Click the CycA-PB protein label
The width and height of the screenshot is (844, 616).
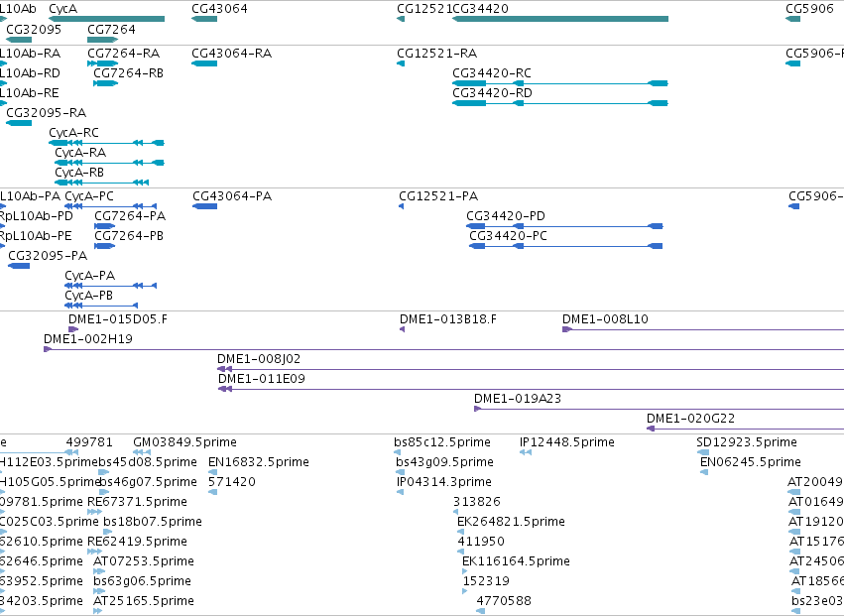tap(89, 297)
